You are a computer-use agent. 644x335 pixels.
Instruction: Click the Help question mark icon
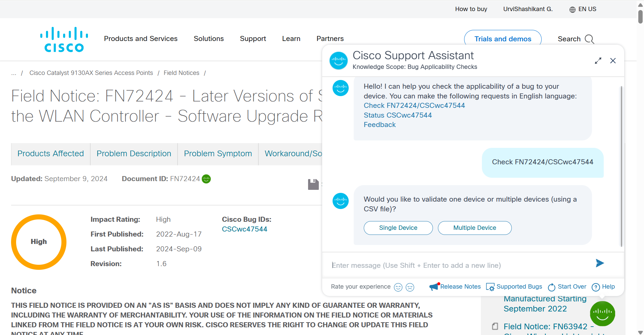[596, 287]
